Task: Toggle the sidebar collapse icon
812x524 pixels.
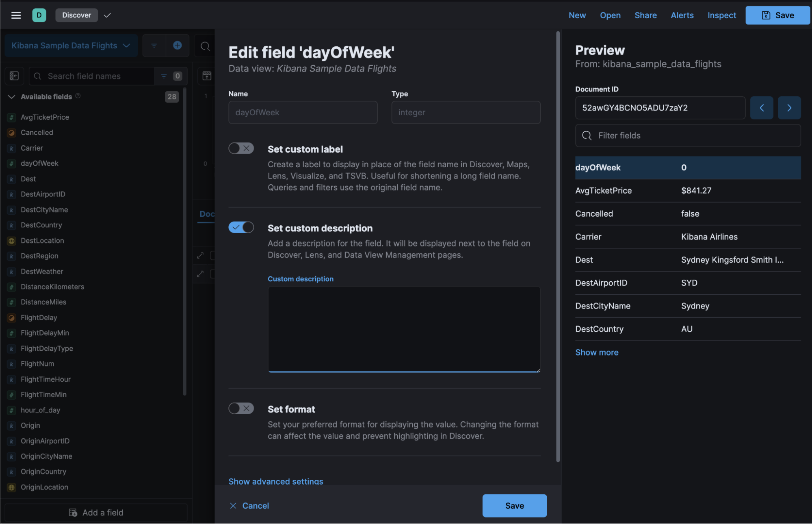Action: coord(14,76)
